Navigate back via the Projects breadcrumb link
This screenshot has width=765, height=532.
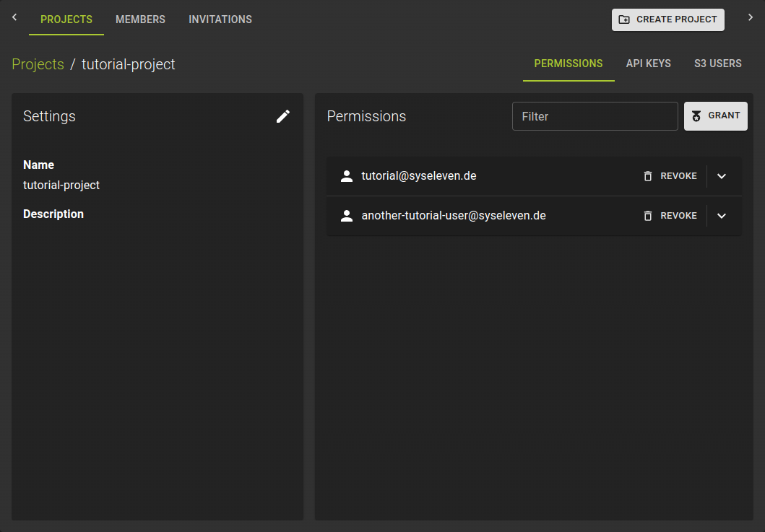point(38,64)
